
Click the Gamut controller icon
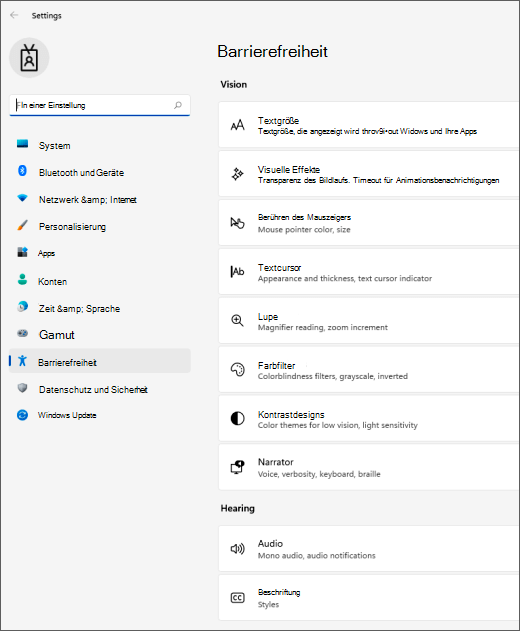pos(23,333)
